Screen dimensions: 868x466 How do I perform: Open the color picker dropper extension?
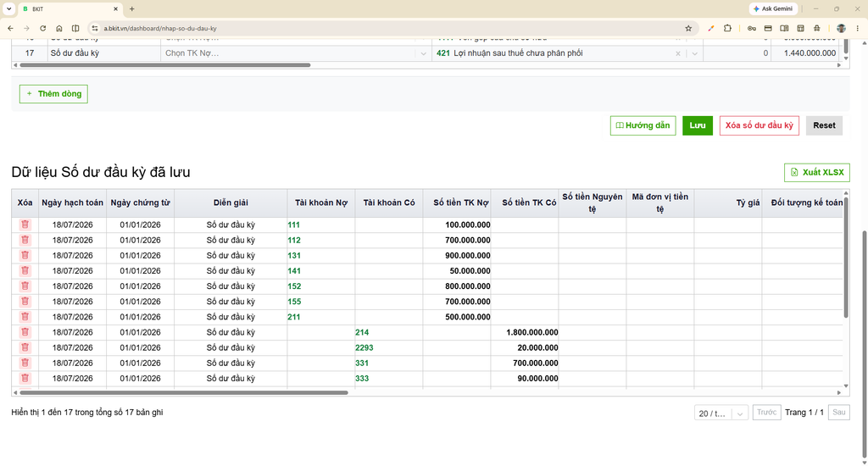(x=711, y=28)
